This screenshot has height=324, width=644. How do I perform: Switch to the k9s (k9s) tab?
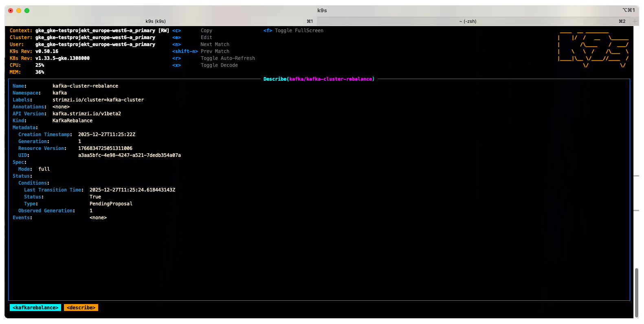point(156,21)
